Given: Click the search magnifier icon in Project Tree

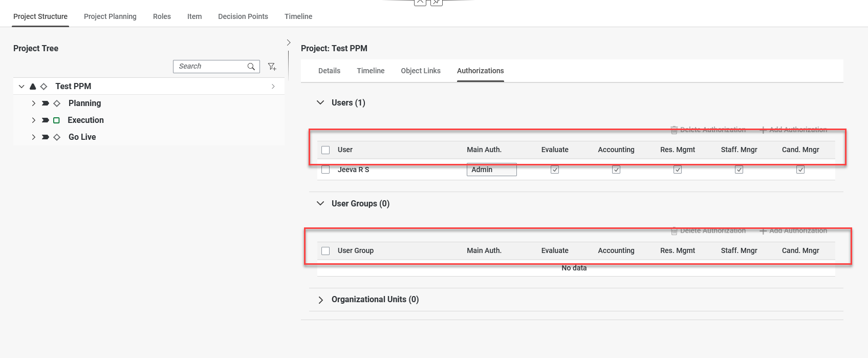Looking at the screenshot, I should [x=251, y=67].
